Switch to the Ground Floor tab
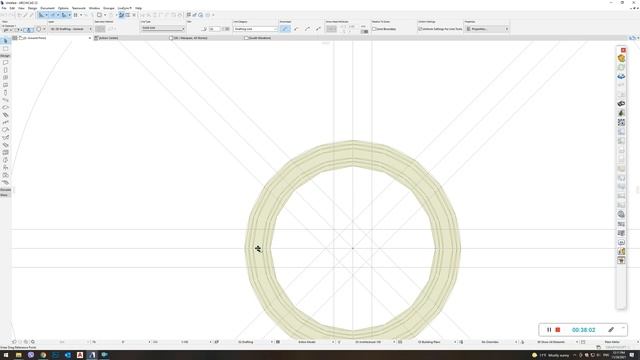Screen dimensions: 640x360 click(52, 38)
